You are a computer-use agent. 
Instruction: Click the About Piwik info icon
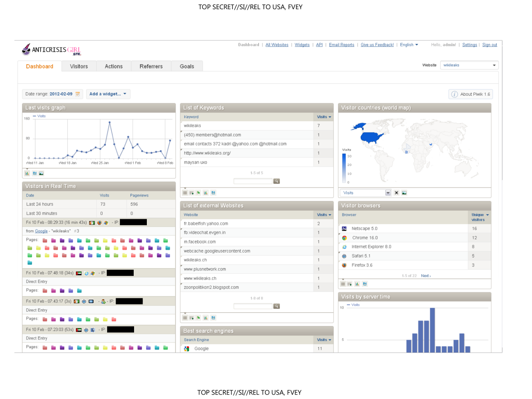coord(454,94)
